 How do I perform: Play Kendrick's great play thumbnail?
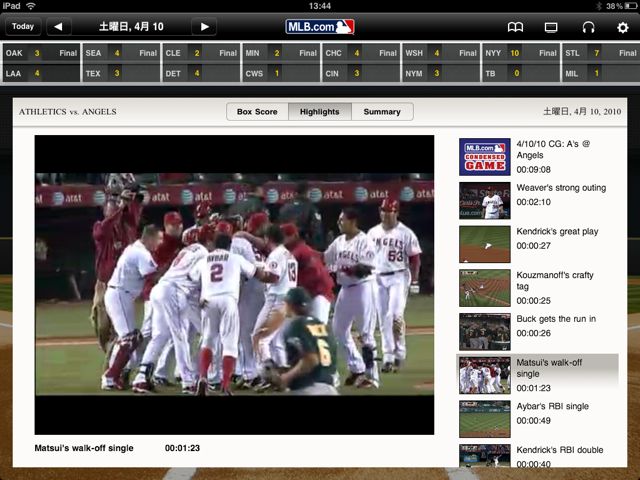pyautogui.click(x=484, y=244)
